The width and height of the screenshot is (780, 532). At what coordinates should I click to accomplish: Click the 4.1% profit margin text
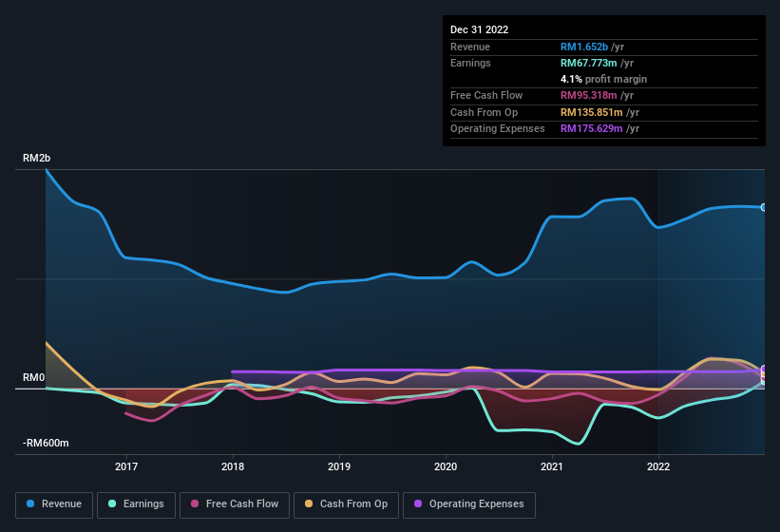tap(603, 79)
